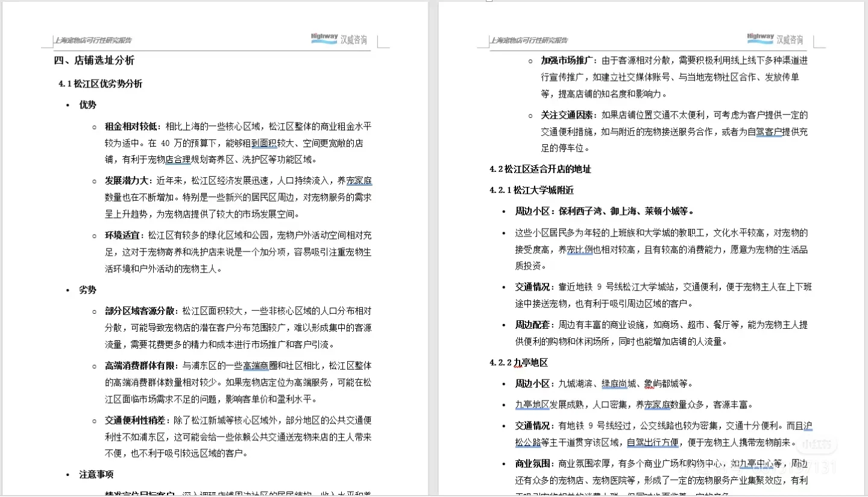
Task: Click the bold label 加强市场推广
Action: click(x=567, y=60)
